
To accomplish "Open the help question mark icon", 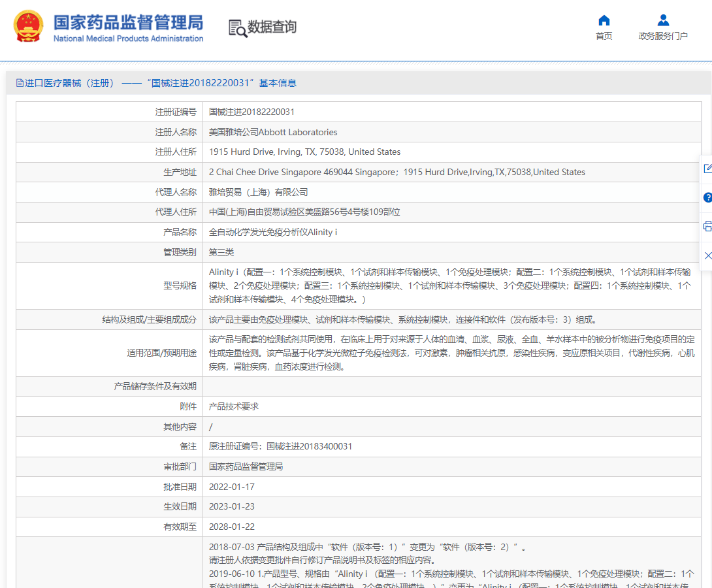I will [707, 197].
